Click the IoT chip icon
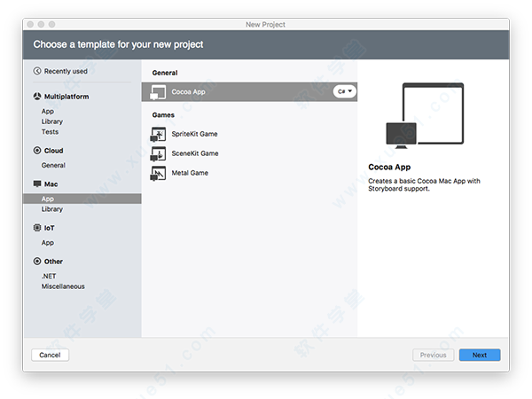The height and width of the screenshot is (399, 532). (x=37, y=228)
